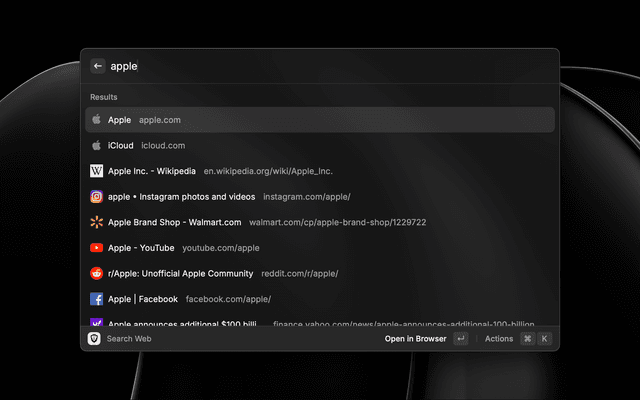This screenshot has height=400, width=640.
Task: Select the Yahoo Finance Apple announces result
Action: tap(320, 323)
